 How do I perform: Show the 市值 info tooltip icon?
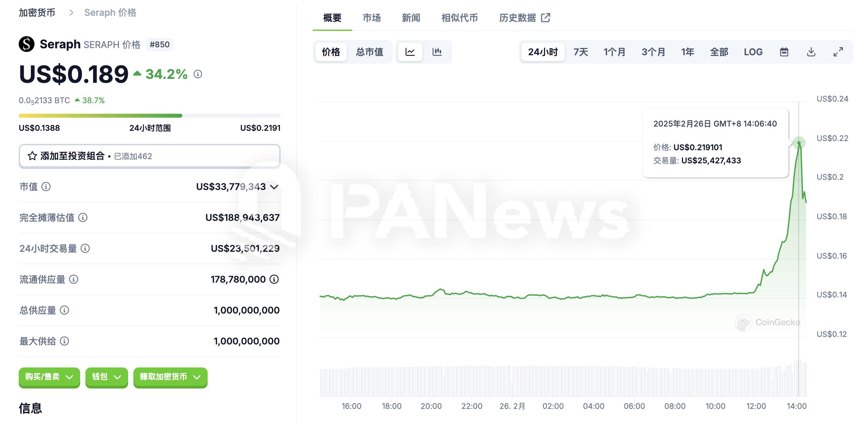tap(46, 187)
